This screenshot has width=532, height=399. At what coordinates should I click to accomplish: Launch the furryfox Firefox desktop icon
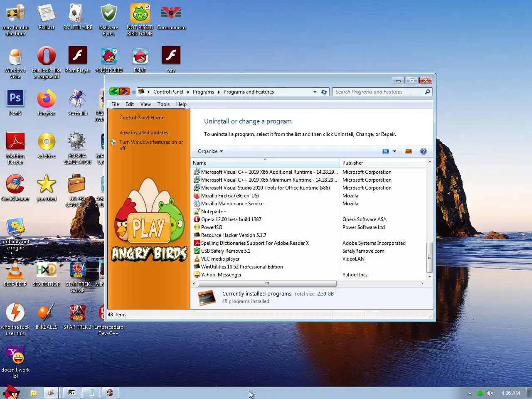(x=47, y=102)
